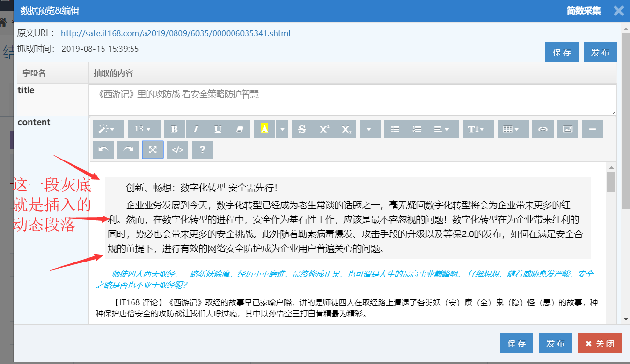The height and width of the screenshot is (364, 630).
Task: Click the 简数采集 label in the header
Action: [x=584, y=11]
